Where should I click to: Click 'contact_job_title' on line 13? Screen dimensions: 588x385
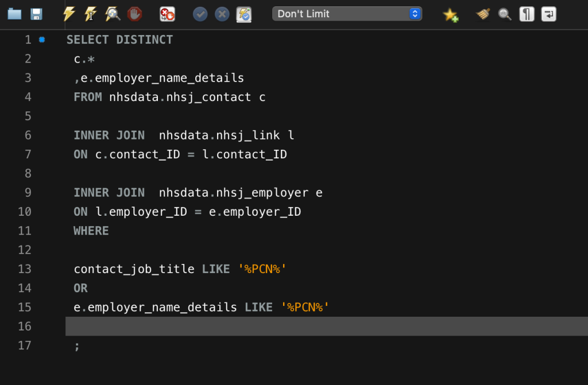click(x=134, y=269)
